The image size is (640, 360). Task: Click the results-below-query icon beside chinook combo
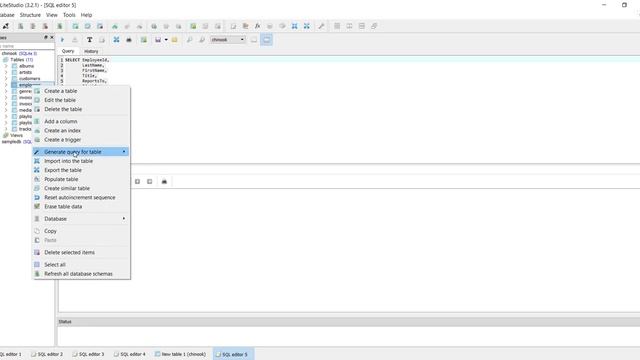point(254,40)
